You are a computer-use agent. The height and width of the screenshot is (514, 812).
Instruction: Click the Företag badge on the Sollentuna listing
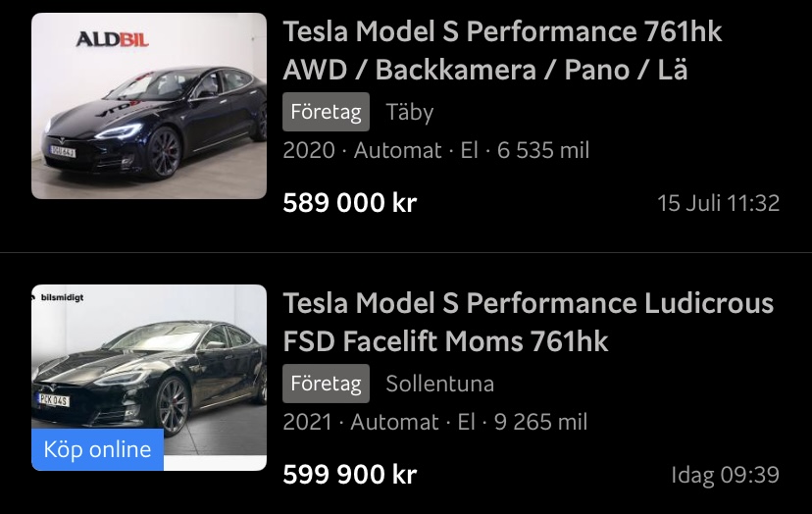[x=326, y=383]
